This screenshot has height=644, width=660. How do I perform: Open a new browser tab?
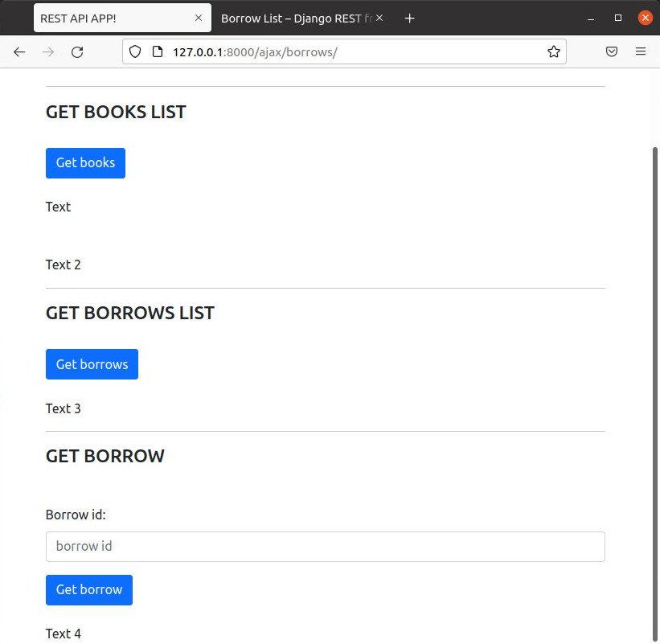tap(409, 18)
